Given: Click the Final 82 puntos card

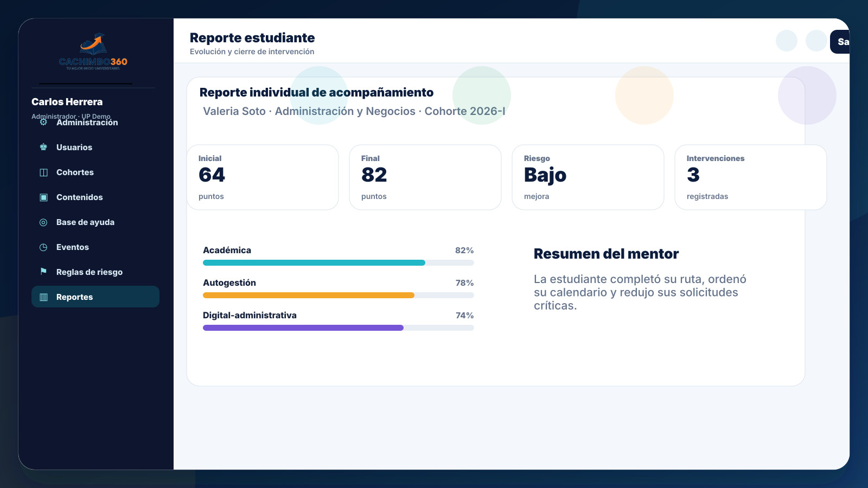Looking at the screenshot, I should (425, 177).
